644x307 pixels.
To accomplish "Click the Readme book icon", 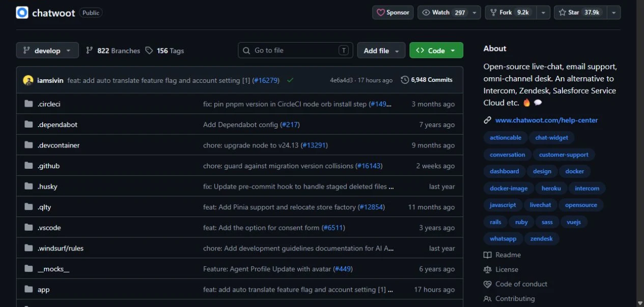I will coord(488,255).
